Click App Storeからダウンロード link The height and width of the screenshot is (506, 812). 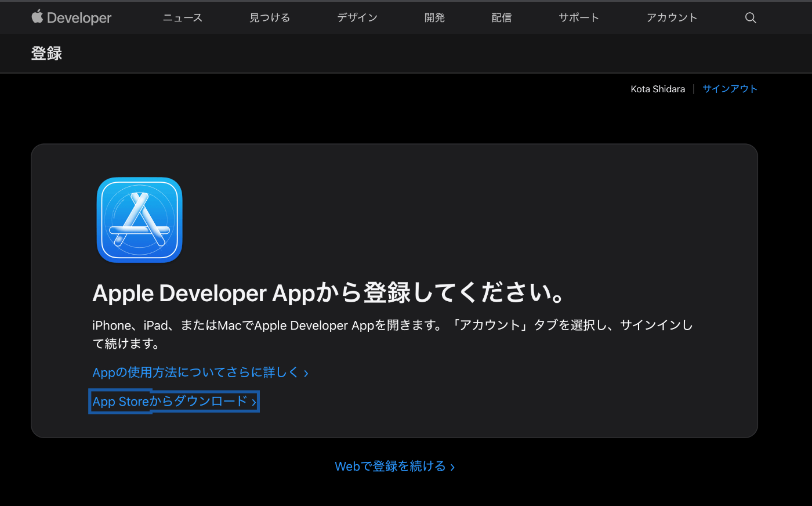pyautogui.click(x=174, y=401)
